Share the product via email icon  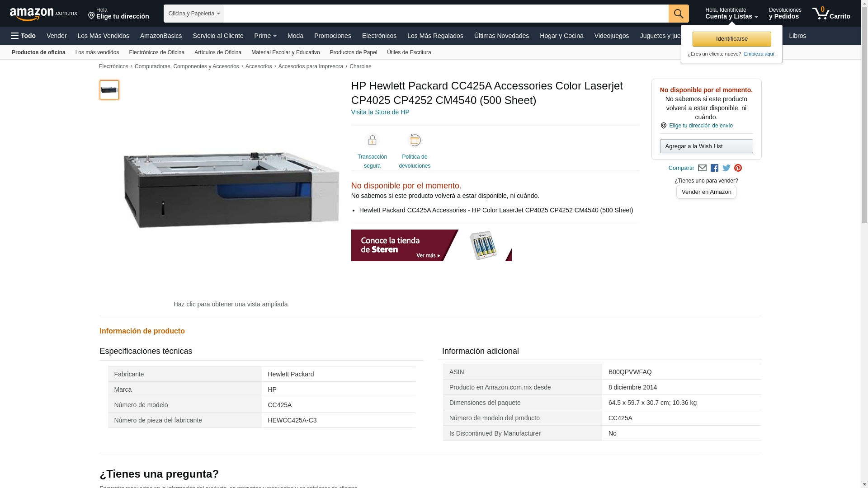click(702, 168)
